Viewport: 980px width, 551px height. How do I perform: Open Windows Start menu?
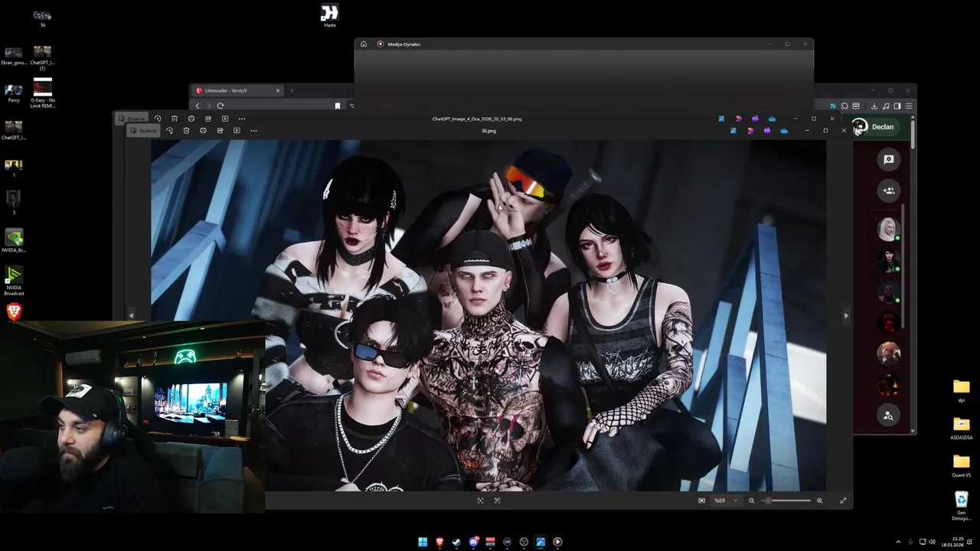tap(423, 542)
